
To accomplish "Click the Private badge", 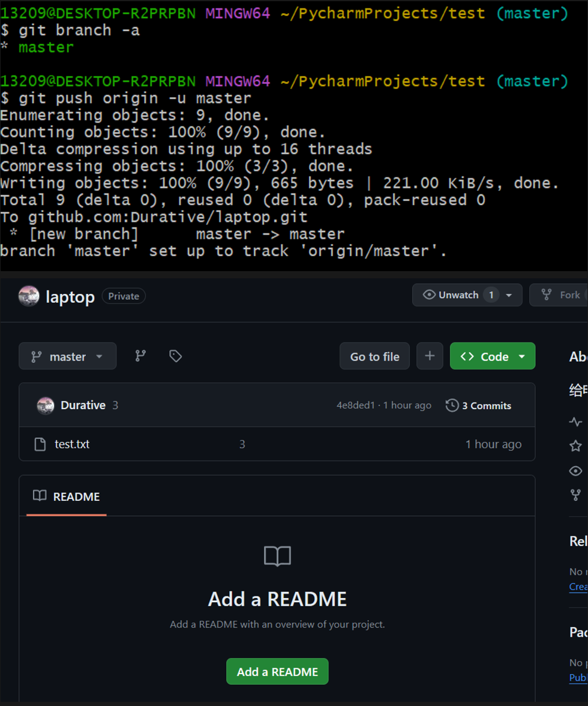I will (x=124, y=296).
